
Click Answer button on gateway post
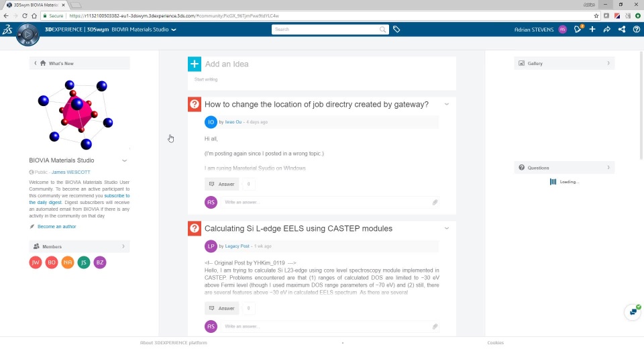click(x=222, y=184)
